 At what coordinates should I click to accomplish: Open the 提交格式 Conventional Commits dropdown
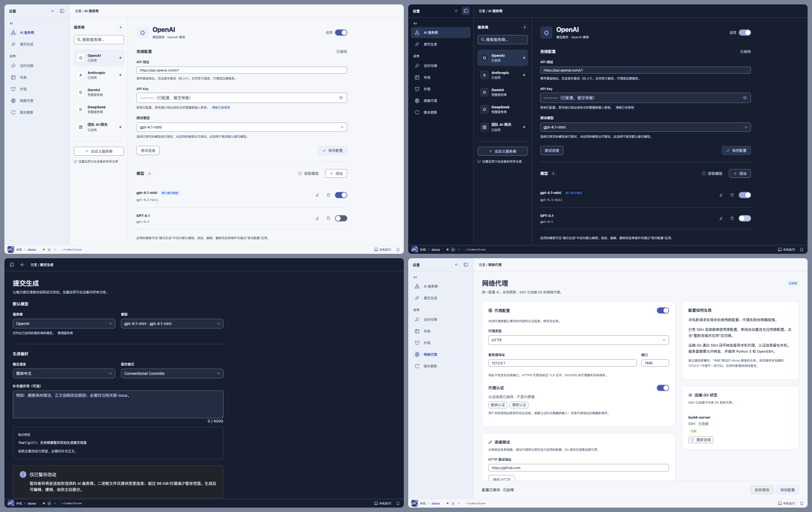tap(172, 373)
